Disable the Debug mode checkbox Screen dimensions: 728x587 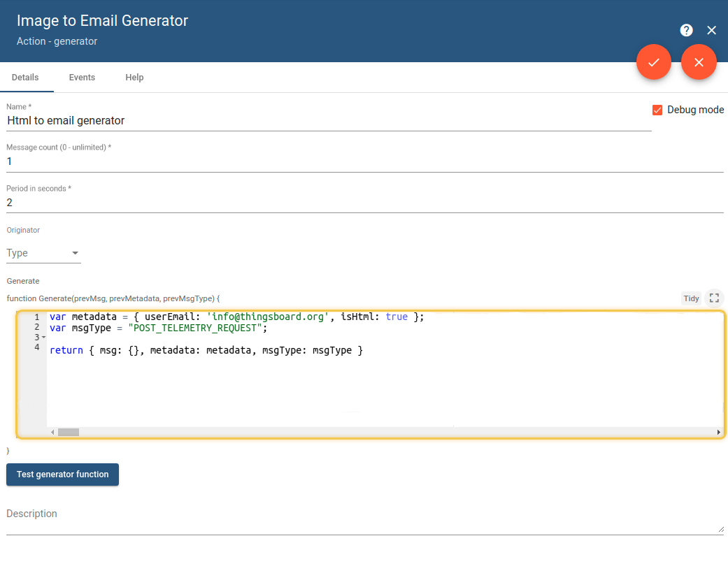657,110
